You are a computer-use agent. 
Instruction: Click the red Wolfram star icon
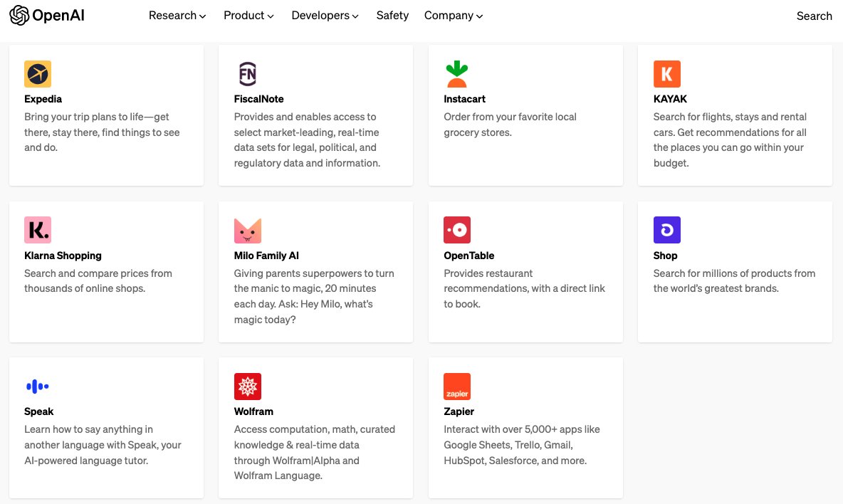247,387
